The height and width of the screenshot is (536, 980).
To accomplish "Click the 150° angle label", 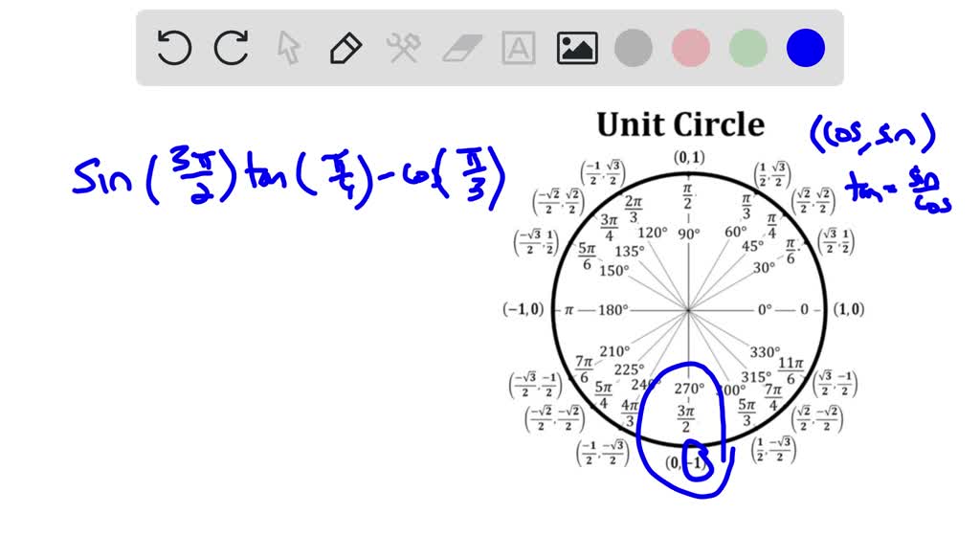I will (x=614, y=271).
